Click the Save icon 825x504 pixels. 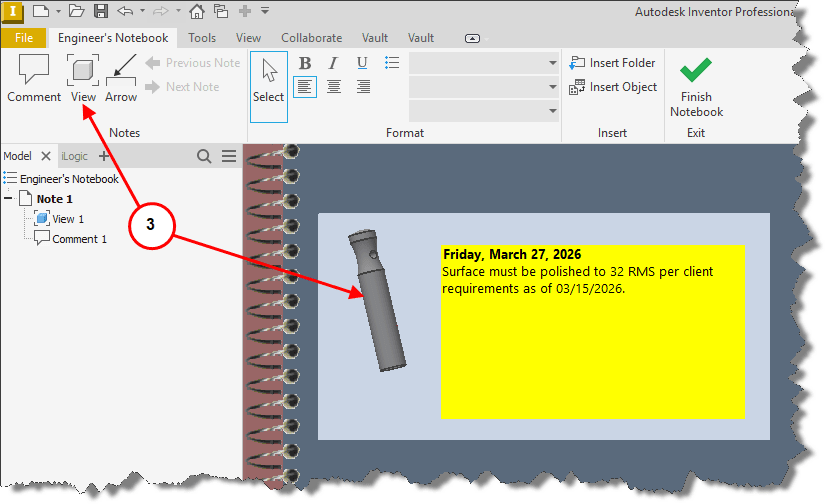coord(100,11)
